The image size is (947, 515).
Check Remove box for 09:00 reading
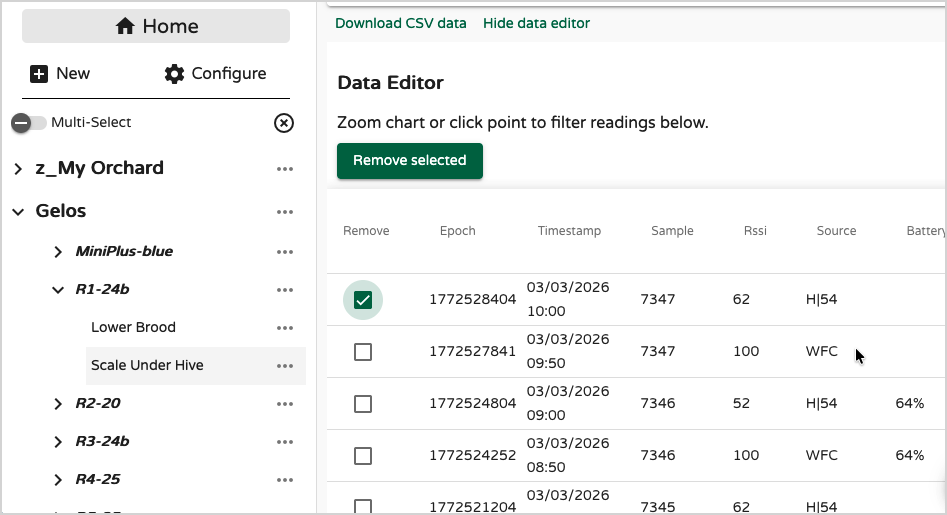pos(363,404)
